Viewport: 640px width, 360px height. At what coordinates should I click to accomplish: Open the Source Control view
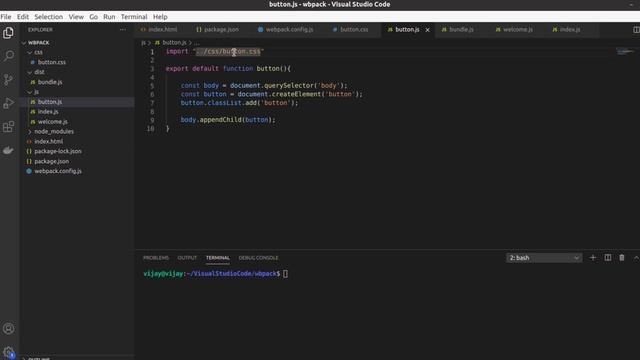click(8, 80)
